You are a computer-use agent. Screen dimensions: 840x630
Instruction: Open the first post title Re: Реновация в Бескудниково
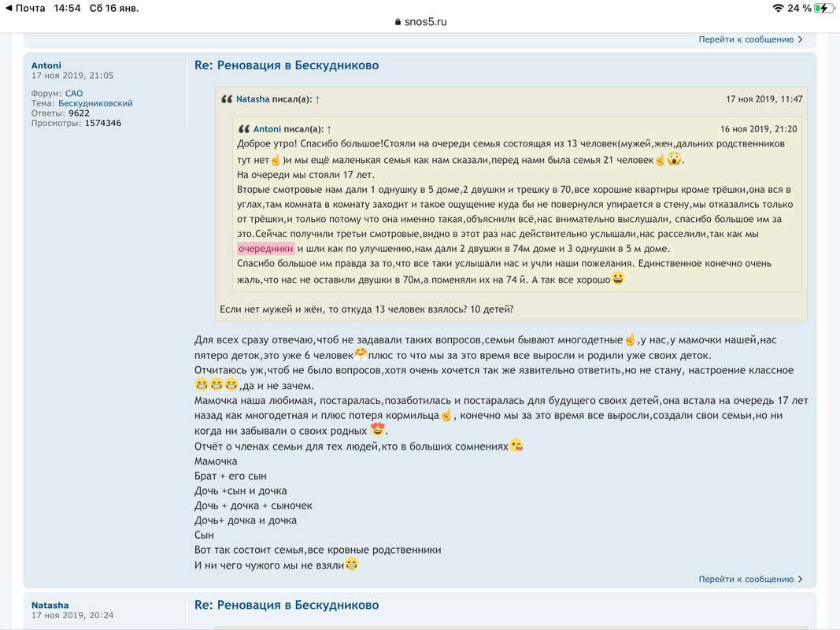pos(287,65)
